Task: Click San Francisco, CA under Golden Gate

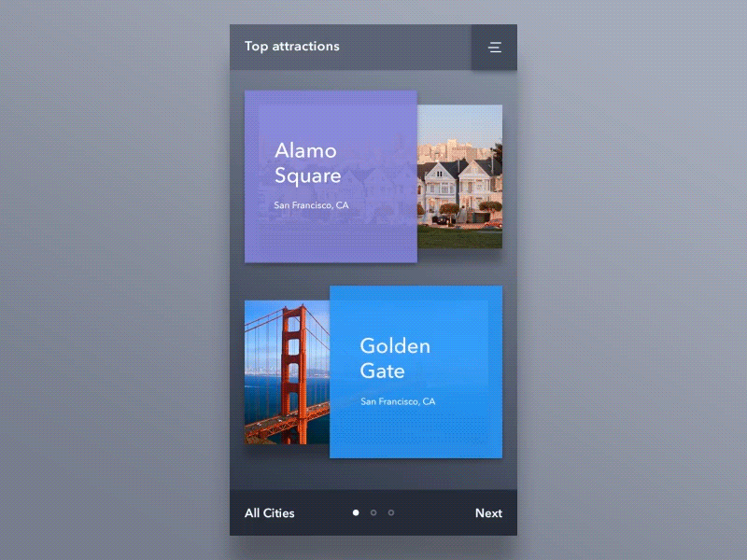Action: tap(398, 401)
